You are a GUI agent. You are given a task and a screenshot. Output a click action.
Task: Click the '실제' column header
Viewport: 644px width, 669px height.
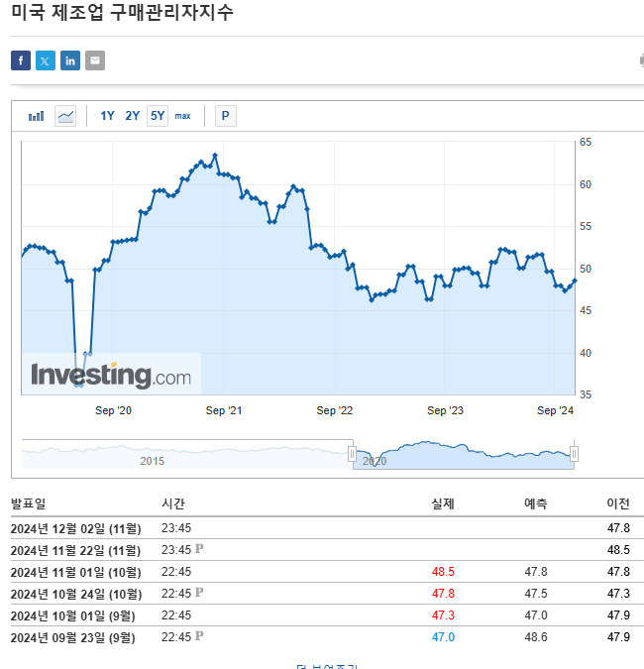coord(443,503)
